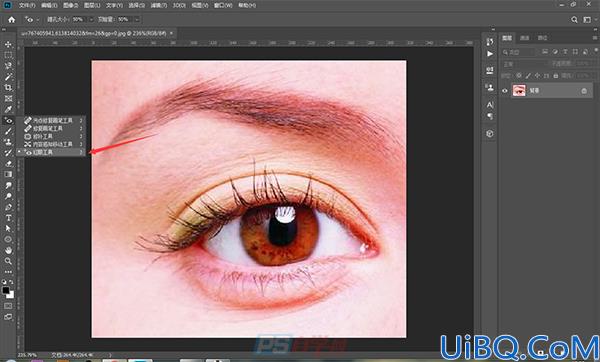The height and width of the screenshot is (362, 600).
Task: Select the Crop tool
Action: (8, 88)
